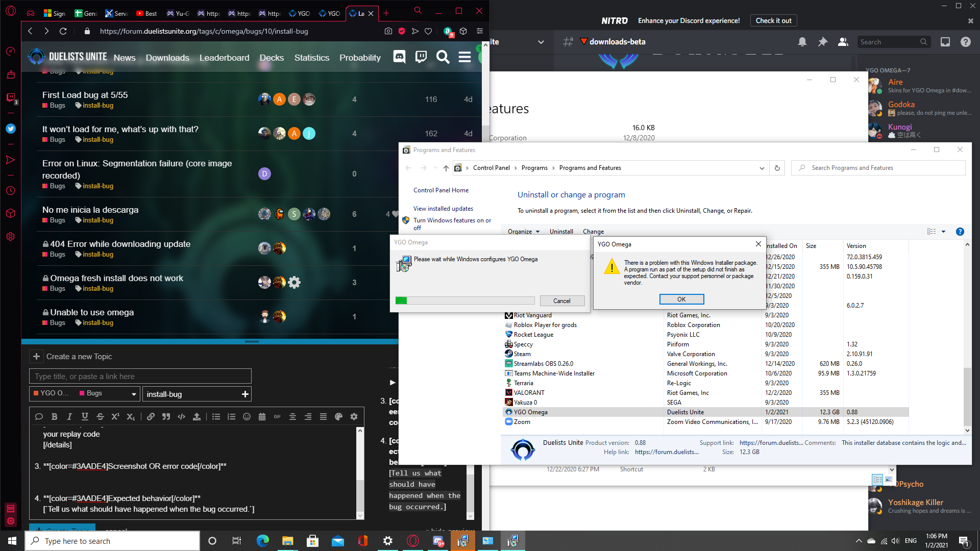
Task: Open Decks in the forum navigation
Action: point(272,58)
